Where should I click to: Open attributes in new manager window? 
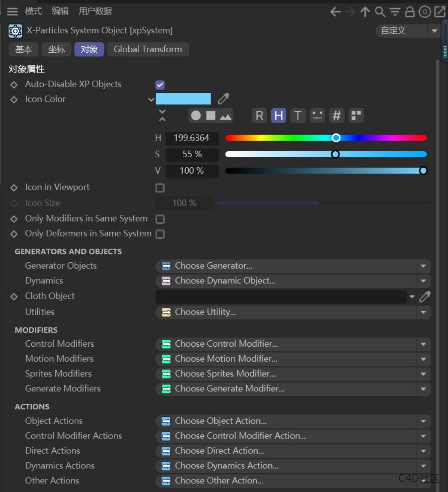pyautogui.click(x=439, y=12)
